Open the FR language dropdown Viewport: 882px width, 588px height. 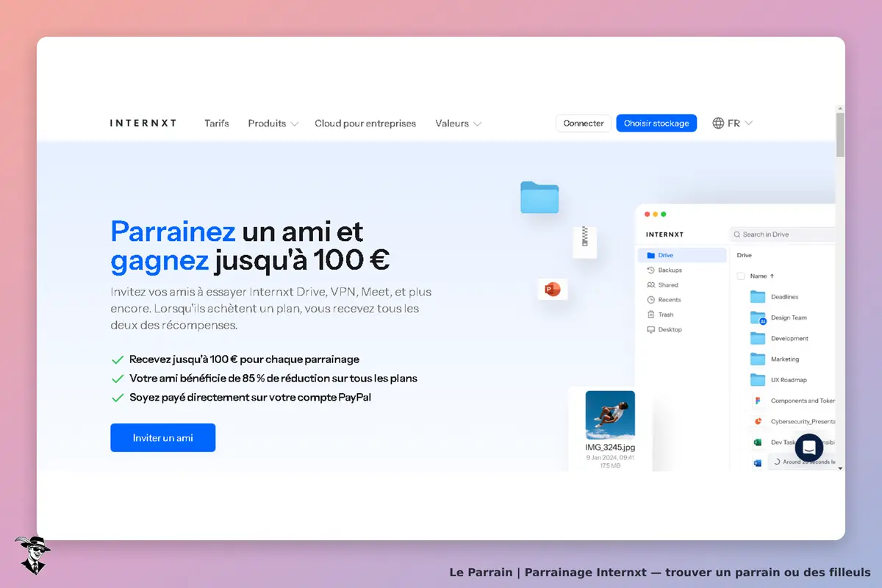741,123
